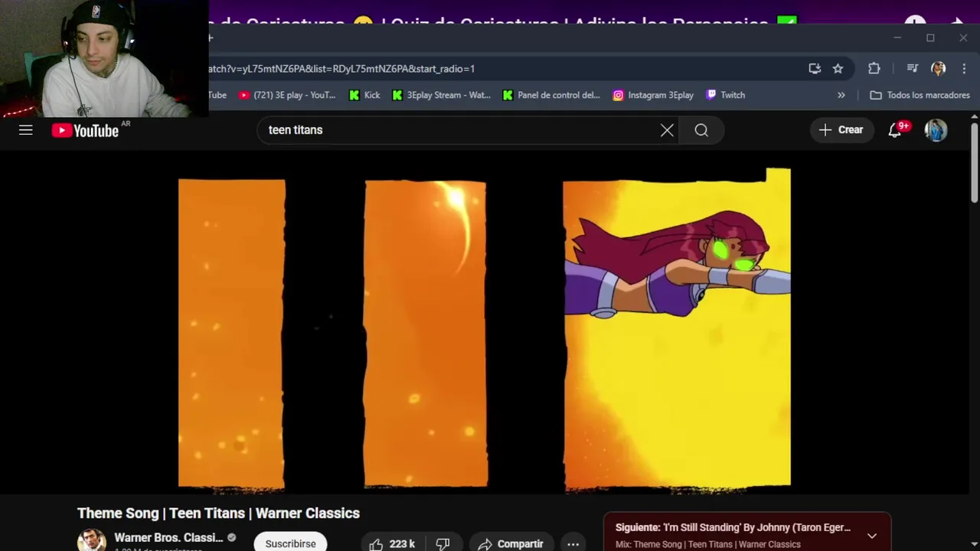The height and width of the screenshot is (551, 980).
Task: Click the search magnifier button
Action: tap(701, 130)
